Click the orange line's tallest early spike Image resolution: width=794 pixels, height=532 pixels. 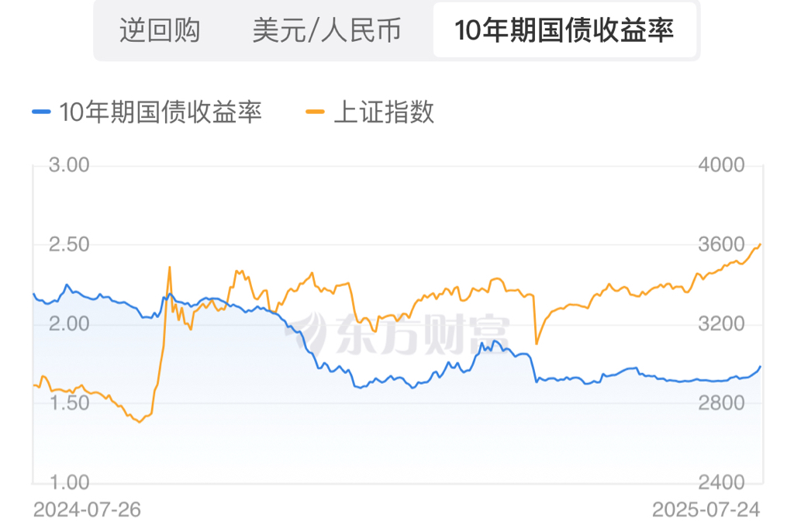(170, 268)
